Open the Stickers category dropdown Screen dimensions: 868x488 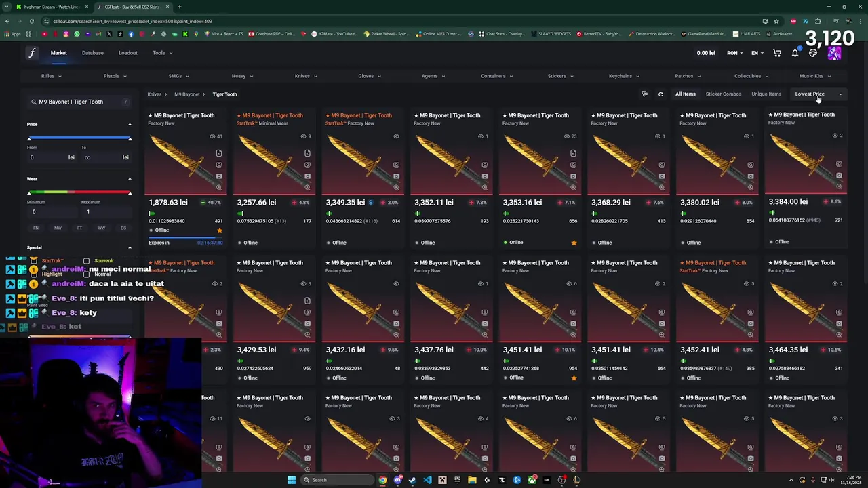(x=561, y=76)
